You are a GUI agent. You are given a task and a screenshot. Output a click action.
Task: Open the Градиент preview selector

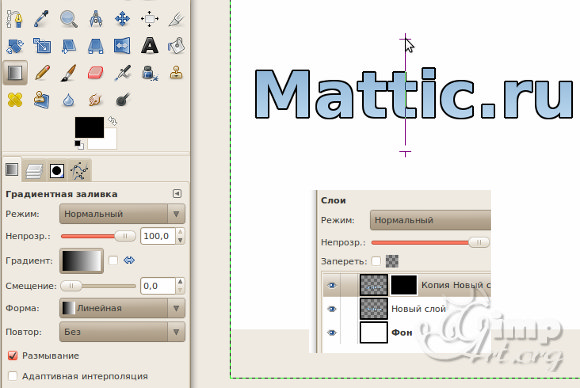click(81, 261)
